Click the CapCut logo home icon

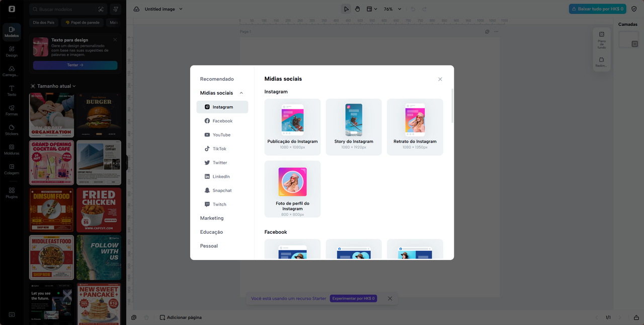[12, 9]
